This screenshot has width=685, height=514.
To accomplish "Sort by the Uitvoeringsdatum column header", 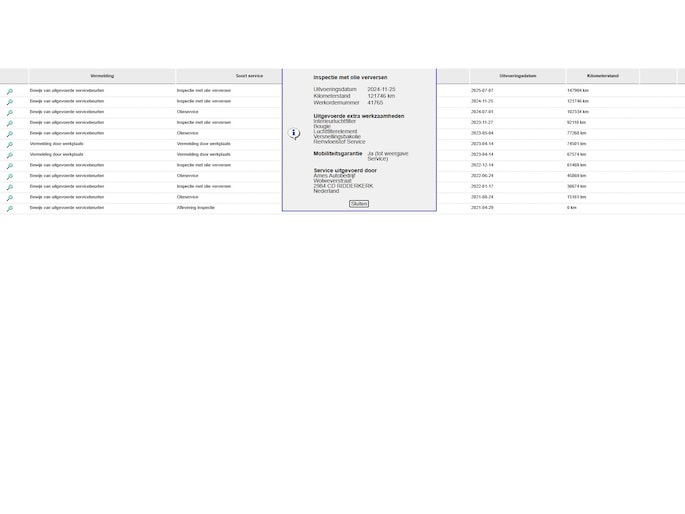I will (517, 76).
